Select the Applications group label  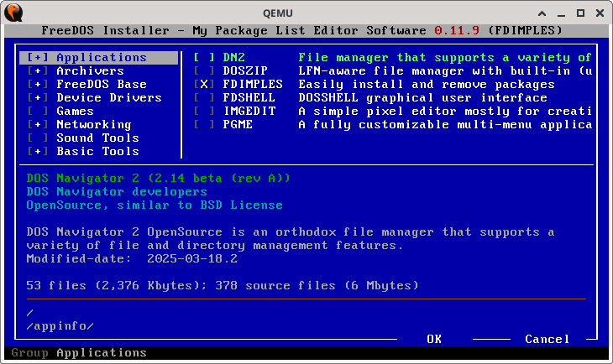(x=102, y=57)
